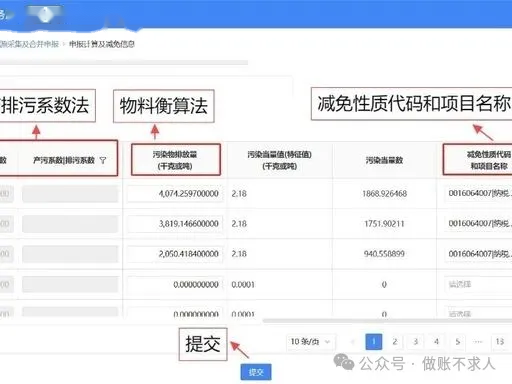Click the horizontal scrollbar under the table

(387, 320)
